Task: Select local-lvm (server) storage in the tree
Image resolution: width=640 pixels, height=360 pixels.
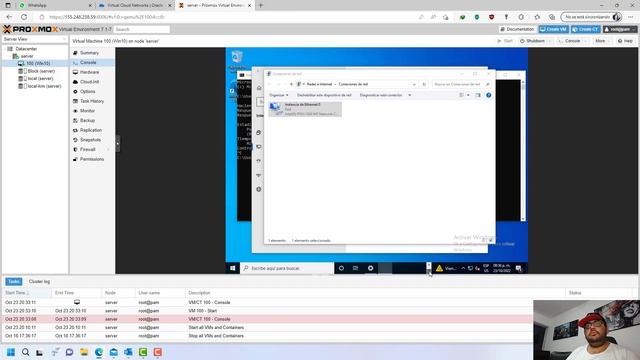Action: tap(44, 86)
